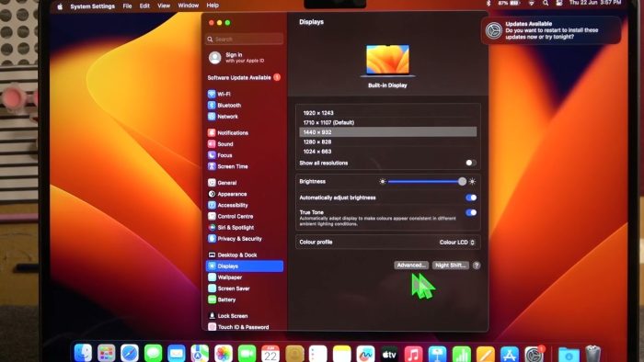This screenshot has height=362, width=644.
Task: Open the File menu
Action: (x=127, y=6)
